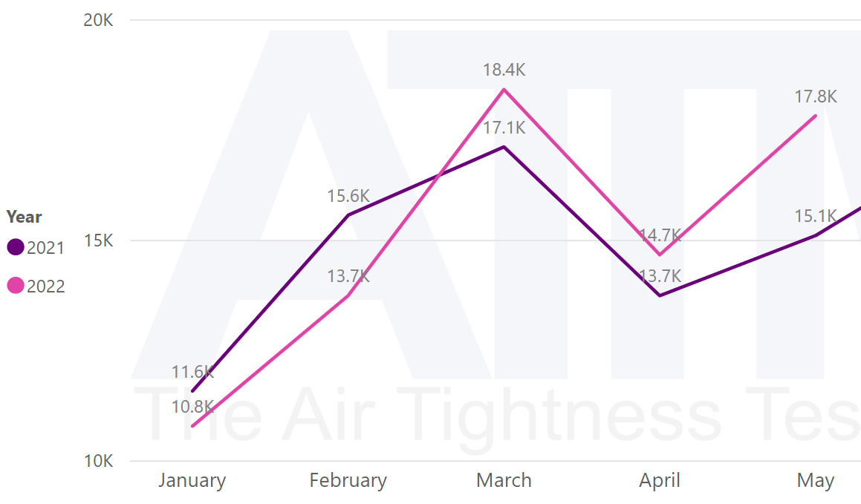
Task: Click the 20K y-axis label
Action: [98, 20]
